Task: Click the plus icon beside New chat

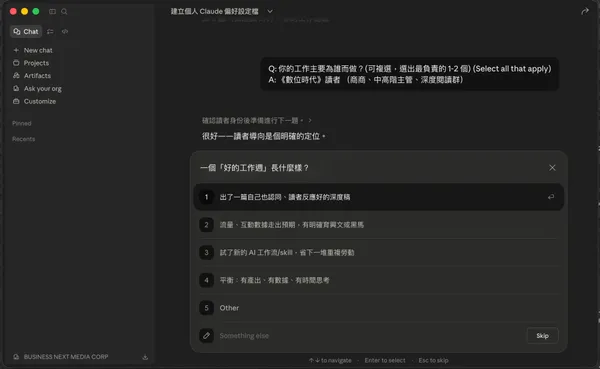Action: coord(16,50)
